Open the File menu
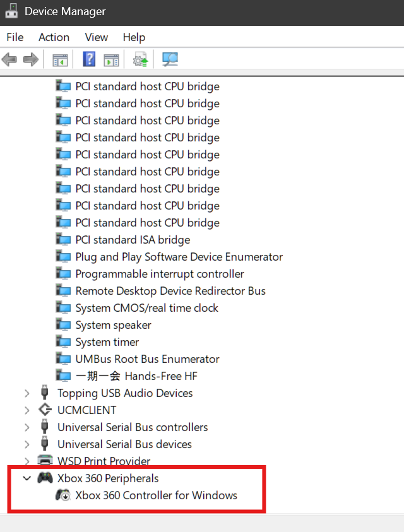 point(15,37)
